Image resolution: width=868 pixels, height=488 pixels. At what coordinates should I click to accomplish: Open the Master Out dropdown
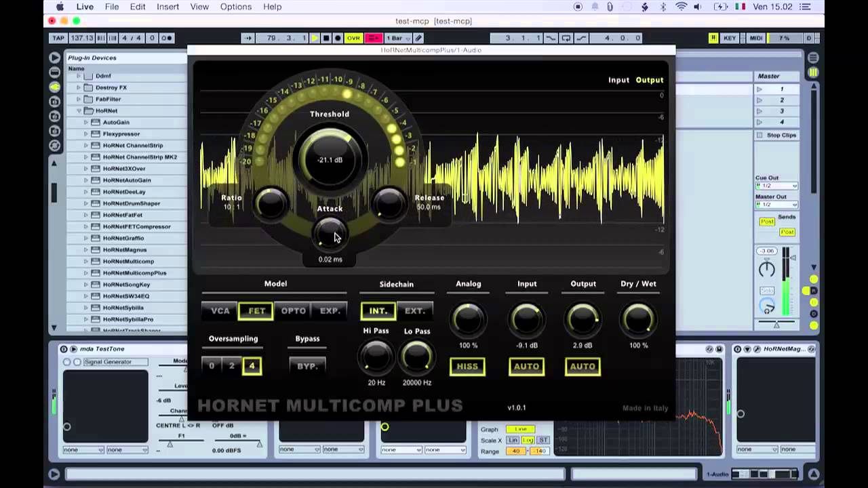(x=776, y=205)
